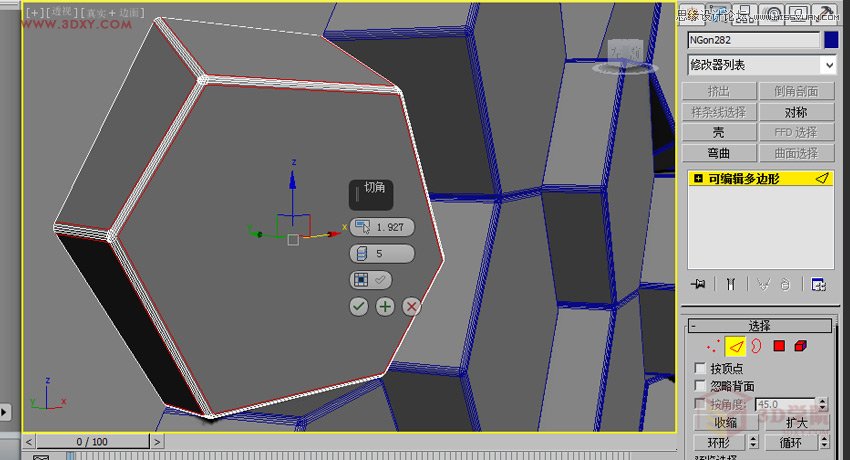850x460 pixels.
Task: Click the red X axis gizmo arrow
Action: click(333, 234)
